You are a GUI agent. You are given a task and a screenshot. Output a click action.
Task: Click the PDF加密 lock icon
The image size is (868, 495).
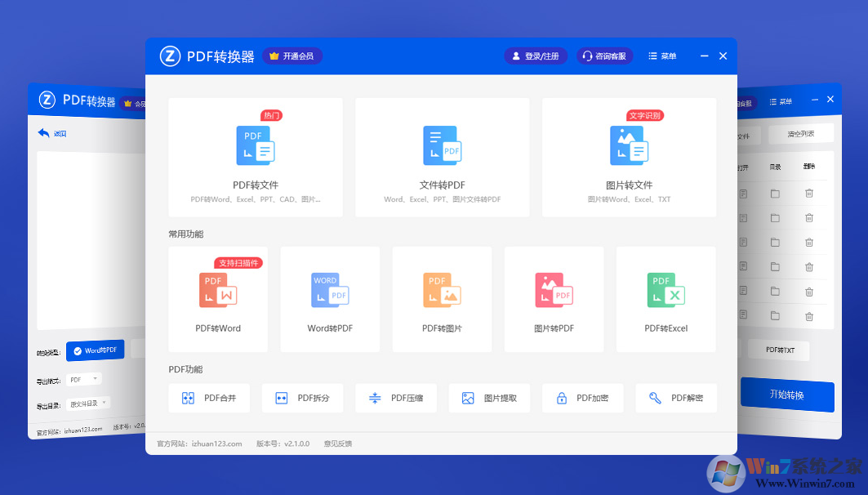tap(562, 398)
